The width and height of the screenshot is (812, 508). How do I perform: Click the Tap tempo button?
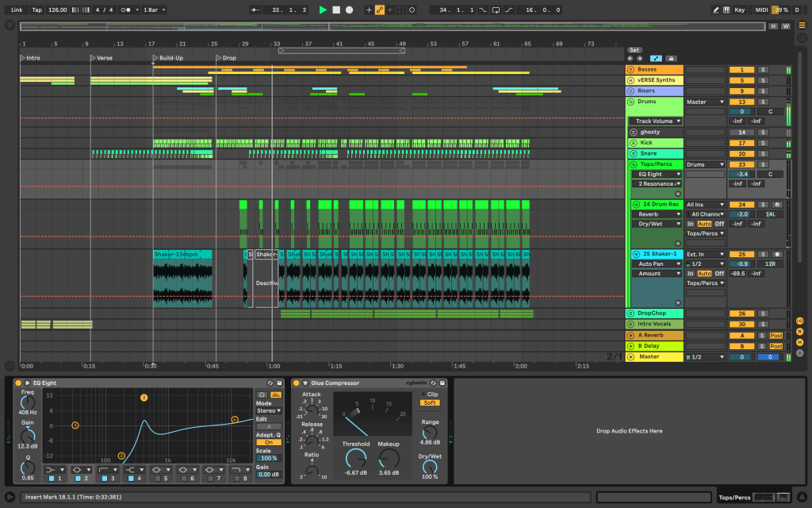tap(37, 10)
